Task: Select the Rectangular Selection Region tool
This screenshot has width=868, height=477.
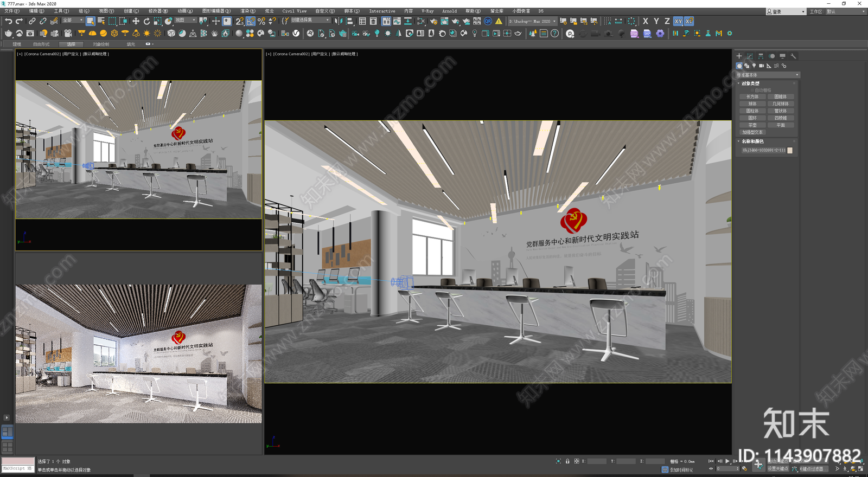Action: pyautogui.click(x=112, y=21)
